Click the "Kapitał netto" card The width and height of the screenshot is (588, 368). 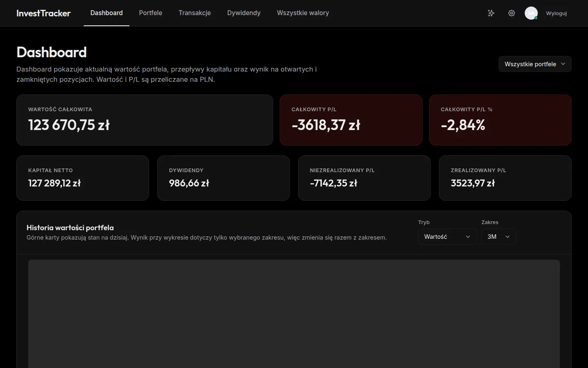(x=82, y=178)
